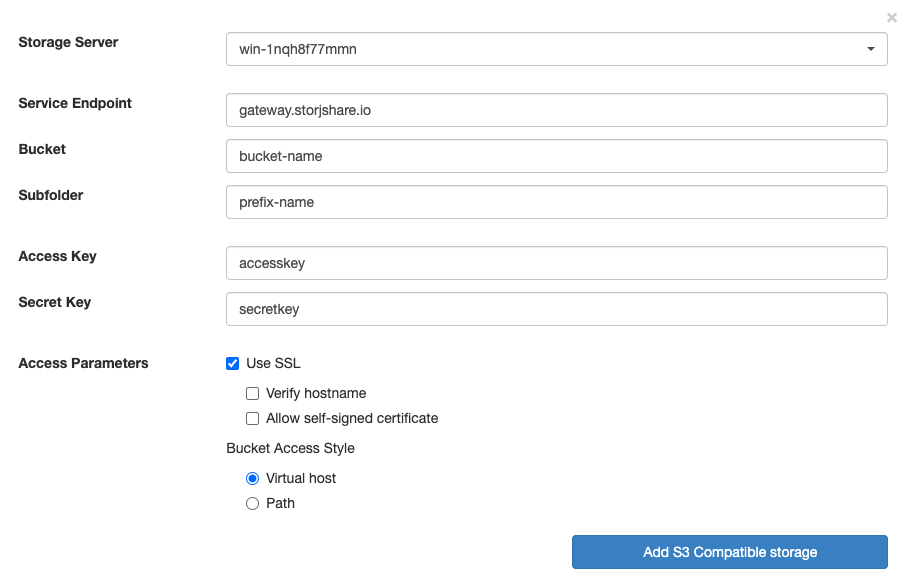This screenshot has height=585, width=907.
Task: Choose the Path bucket access style
Action: [x=252, y=503]
